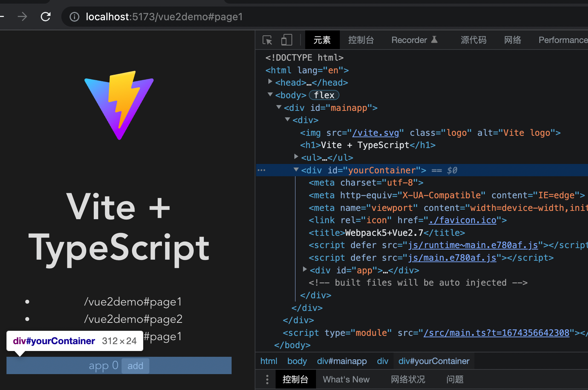588x390 pixels.
Task: Click the browser forward arrow
Action: pyautogui.click(x=22, y=17)
